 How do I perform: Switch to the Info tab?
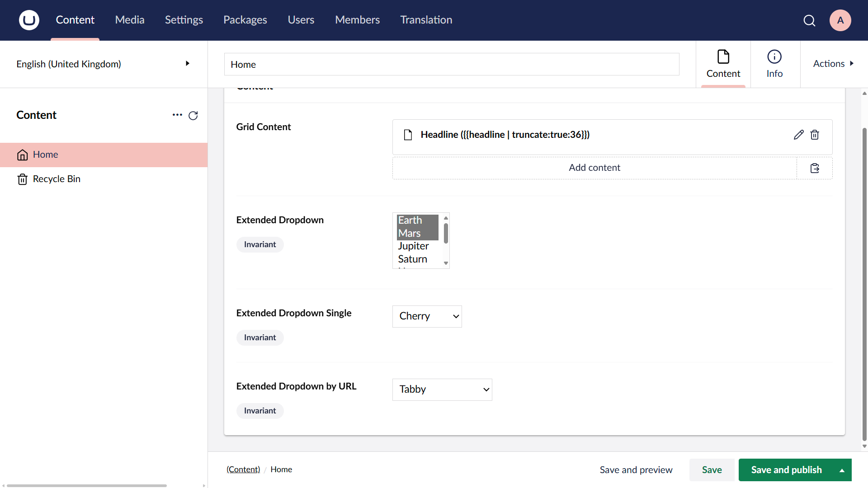pos(774,64)
